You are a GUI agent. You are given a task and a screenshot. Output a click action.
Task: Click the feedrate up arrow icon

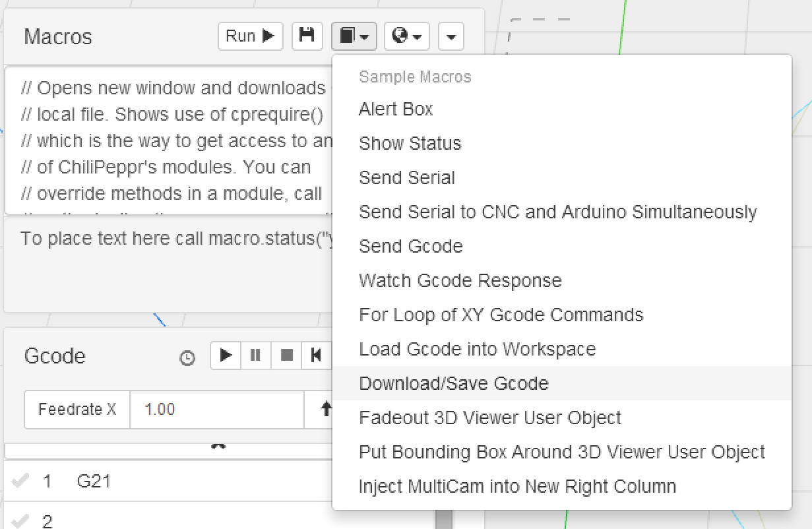[325, 410]
